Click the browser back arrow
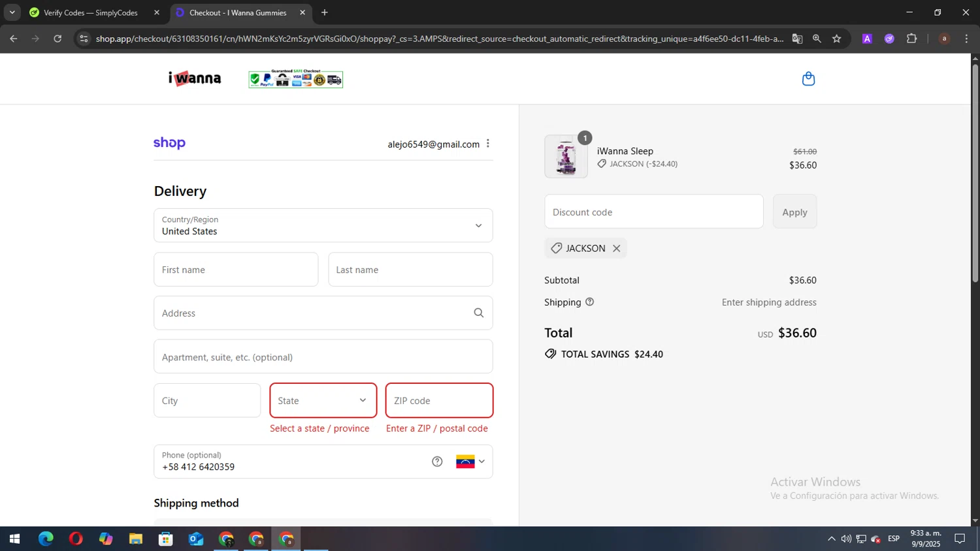 (14, 39)
